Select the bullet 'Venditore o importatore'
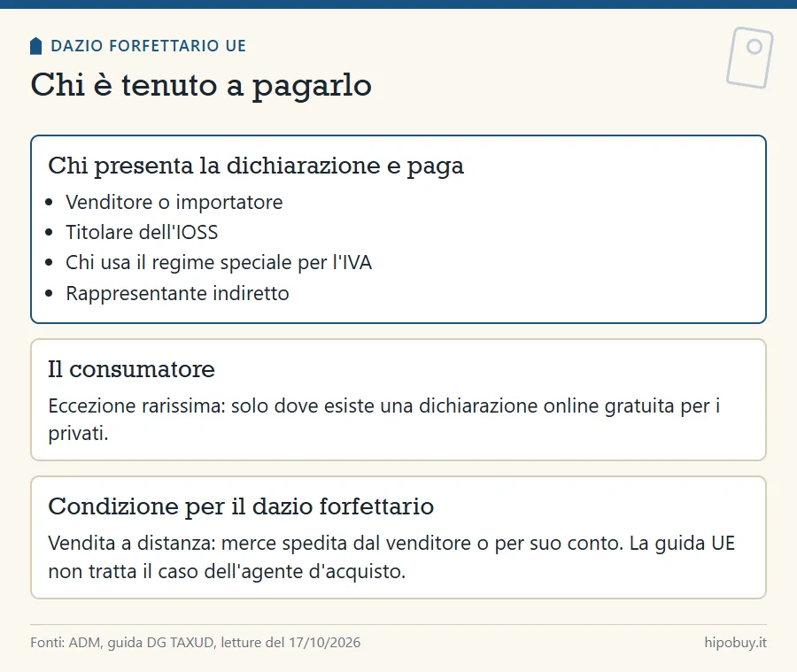Viewport: 797px width, 672px height. coord(174,203)
